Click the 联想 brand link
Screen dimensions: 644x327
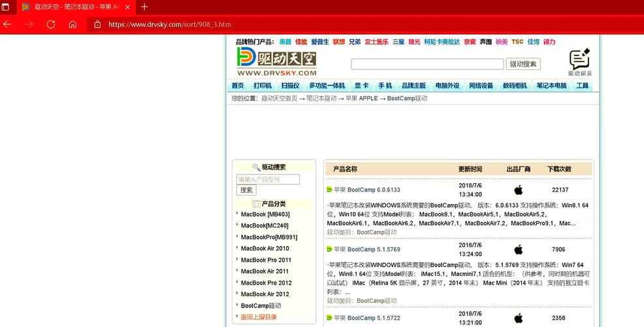(339, 42)
